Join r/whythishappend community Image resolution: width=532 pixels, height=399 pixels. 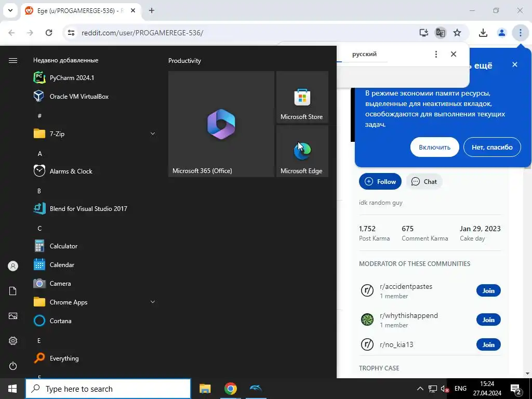488,320
